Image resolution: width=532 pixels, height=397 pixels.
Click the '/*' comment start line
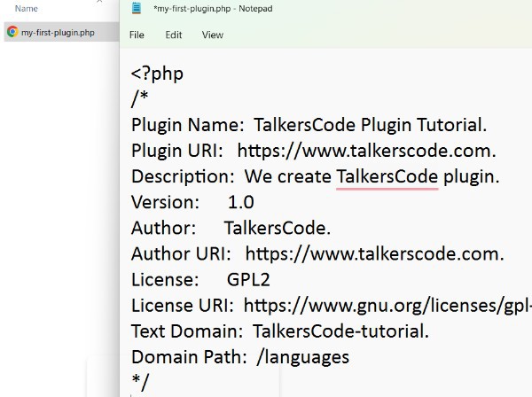[140, 98]
